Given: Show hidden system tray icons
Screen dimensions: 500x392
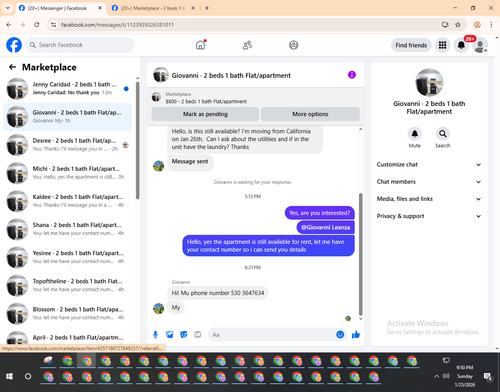Looking at the screenshot, I should tap(436, 376).
